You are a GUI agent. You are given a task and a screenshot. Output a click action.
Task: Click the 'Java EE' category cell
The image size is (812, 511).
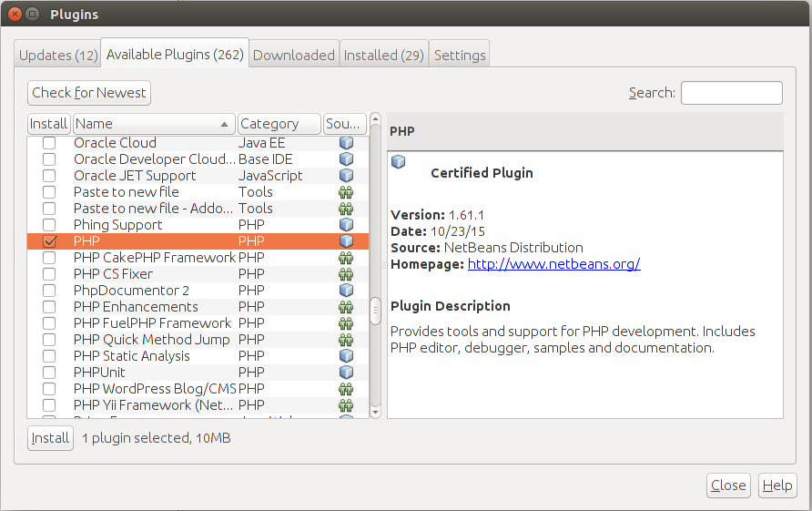pos(261,142)
